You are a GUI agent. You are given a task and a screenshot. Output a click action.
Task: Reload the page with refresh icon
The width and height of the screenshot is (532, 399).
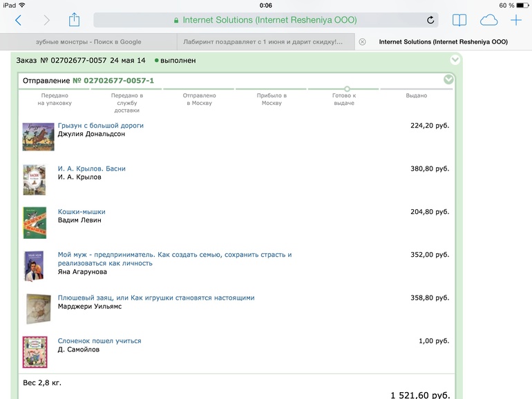click(x=431, y=21)
